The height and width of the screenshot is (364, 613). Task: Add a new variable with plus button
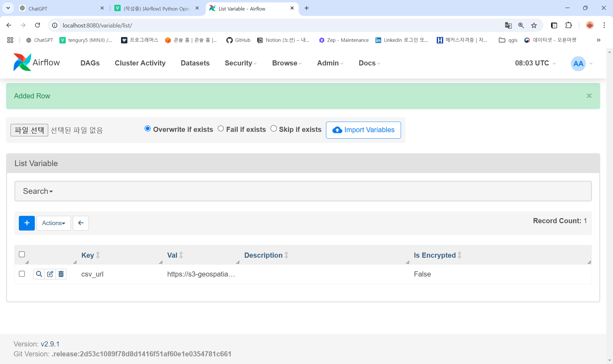pos(27,223)
